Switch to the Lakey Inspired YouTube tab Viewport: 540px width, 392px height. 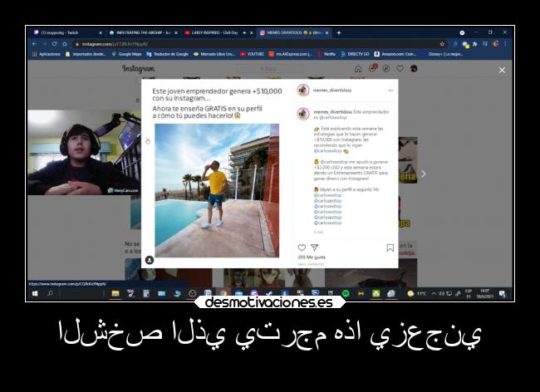pyautogui.click(x=218, y=32)
